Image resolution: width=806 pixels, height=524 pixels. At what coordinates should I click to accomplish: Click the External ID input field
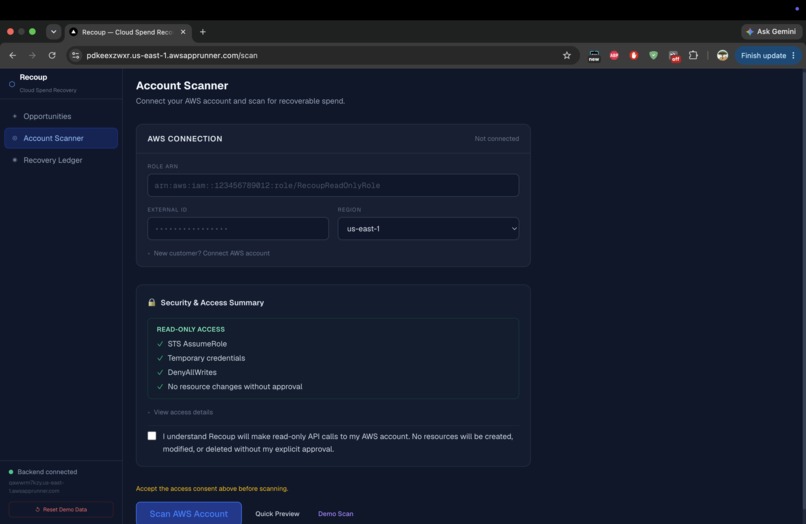click(x=237, y=228)
